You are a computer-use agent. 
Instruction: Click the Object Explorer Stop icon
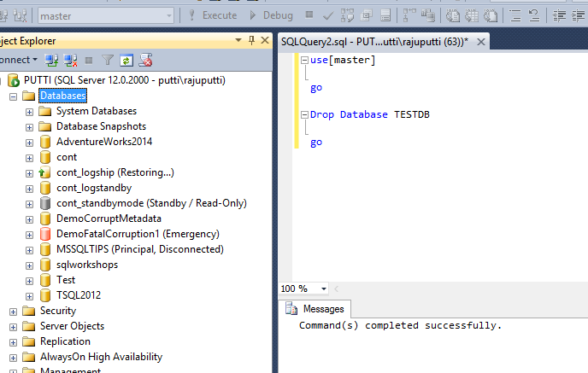click(89, 61)
